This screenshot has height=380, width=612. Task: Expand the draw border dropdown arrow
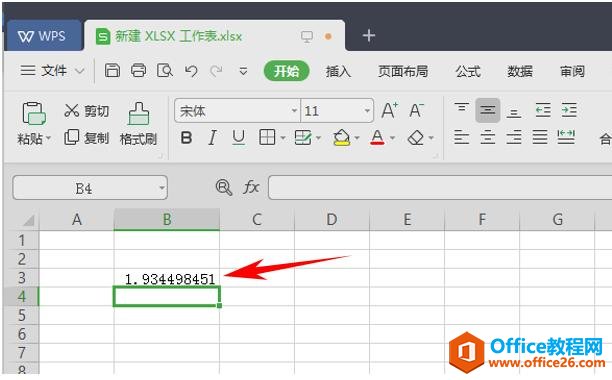click(318, 138)
